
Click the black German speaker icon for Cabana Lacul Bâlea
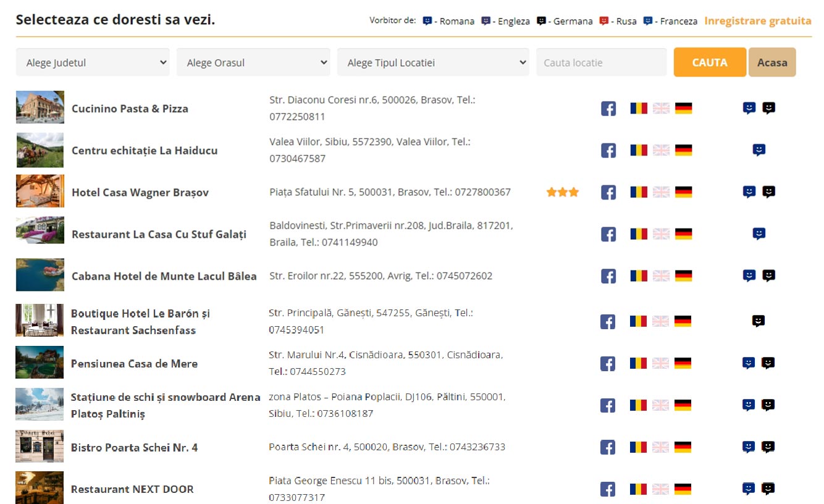point(768,275)
